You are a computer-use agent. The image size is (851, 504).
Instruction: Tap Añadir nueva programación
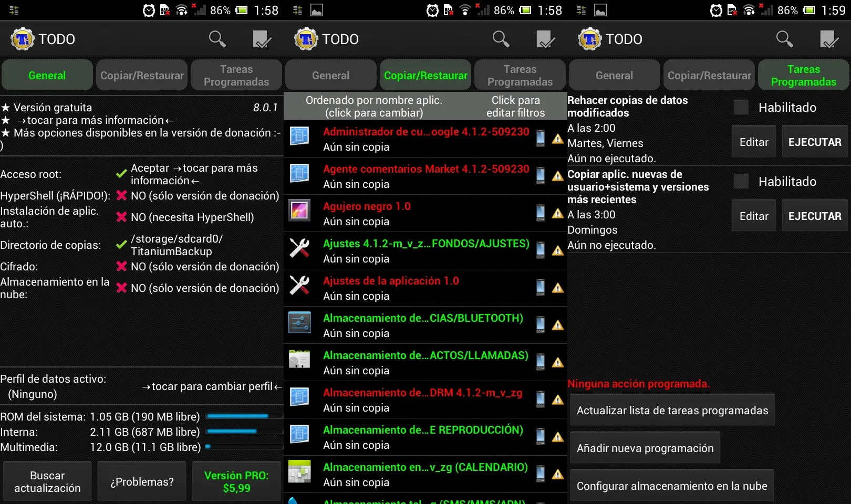pos(645,448)
